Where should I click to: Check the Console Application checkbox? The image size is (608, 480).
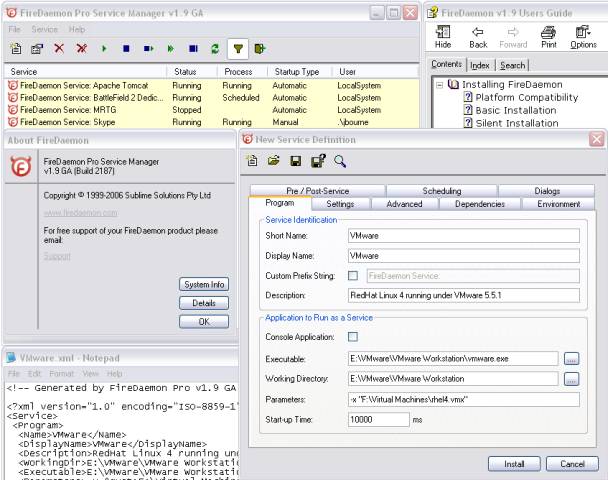coord(353,337)
